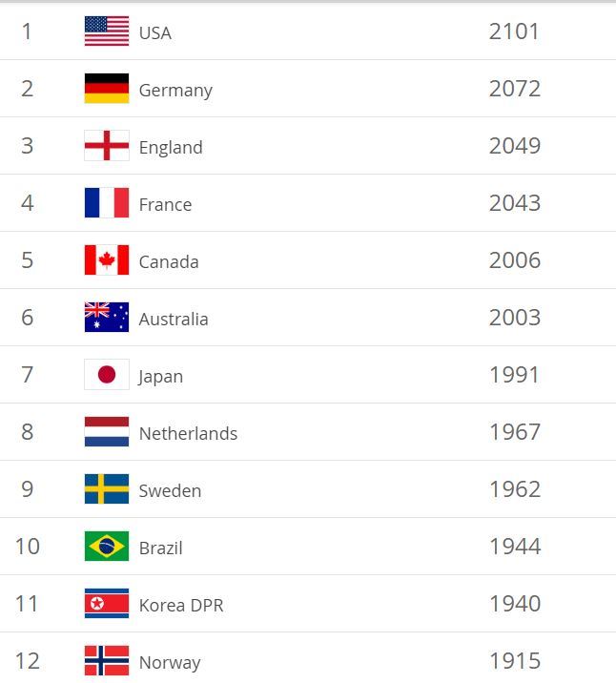Screen dimensions: 616x683
Task: Open the Korea DPR team link
Action: coord(181,605)
